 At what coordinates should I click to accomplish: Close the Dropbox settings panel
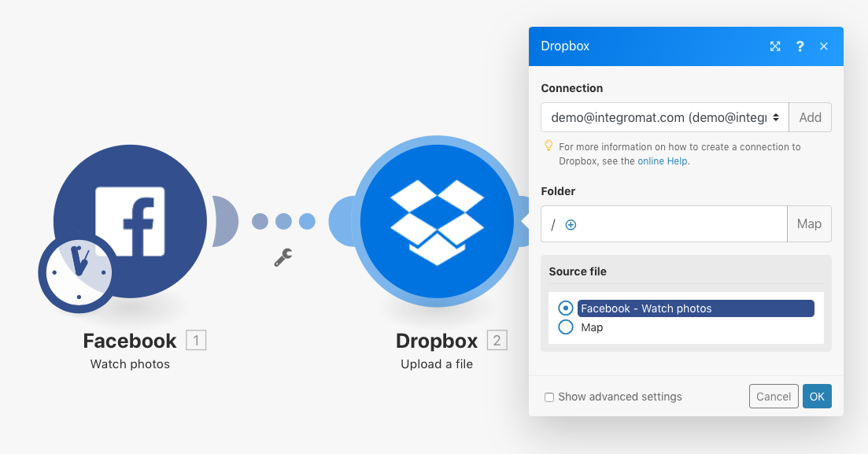pyautogui.click(x=824, y=46)
